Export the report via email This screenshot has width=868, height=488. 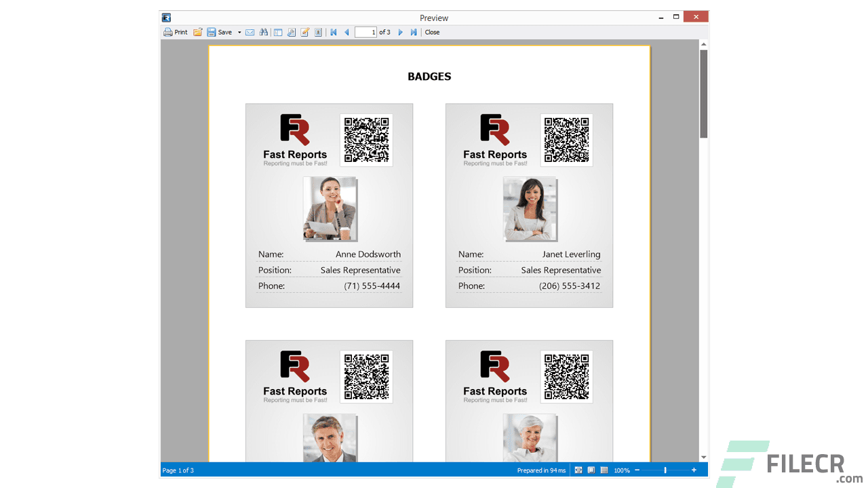tap(250, 32)
